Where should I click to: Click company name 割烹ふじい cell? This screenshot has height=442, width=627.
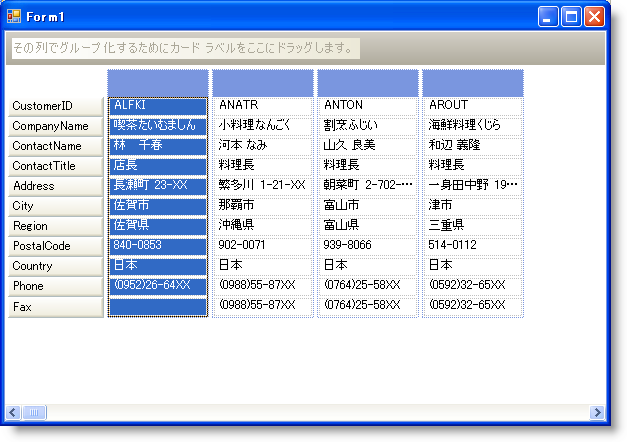(368, 126)
